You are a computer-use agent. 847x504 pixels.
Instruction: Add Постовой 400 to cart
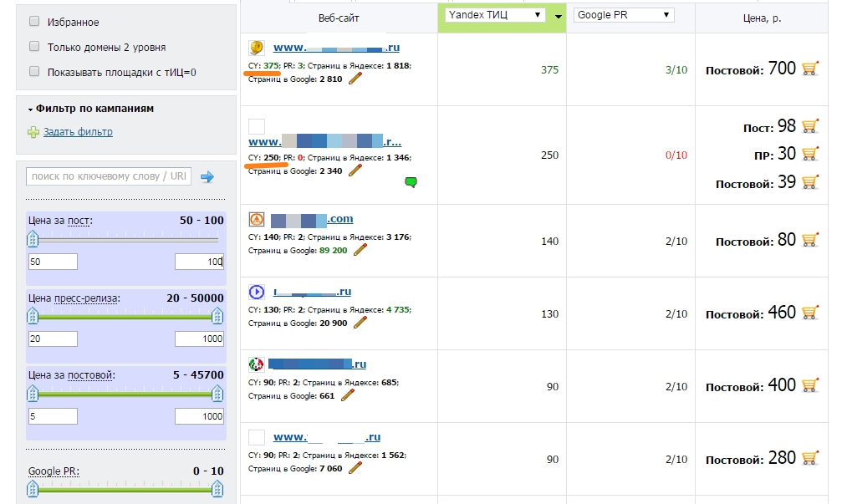click(809, 384)
